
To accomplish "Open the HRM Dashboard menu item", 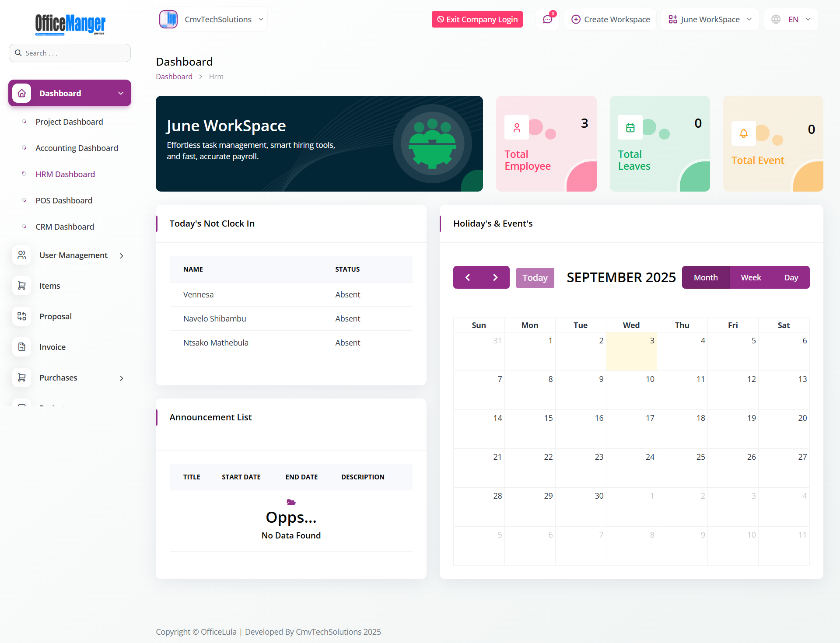I will pyautogui.click(x=65, y=174).
